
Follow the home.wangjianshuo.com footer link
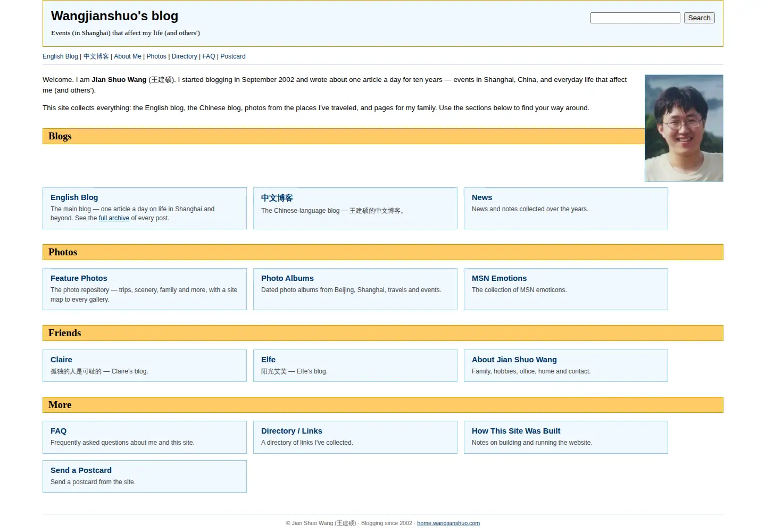pyautogui.click(x=448, y=523)
